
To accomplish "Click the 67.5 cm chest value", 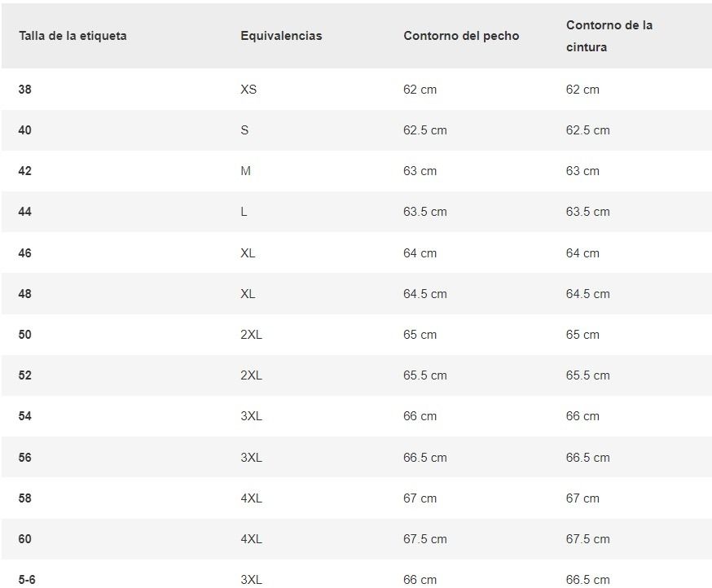I will tap(425, 539).
